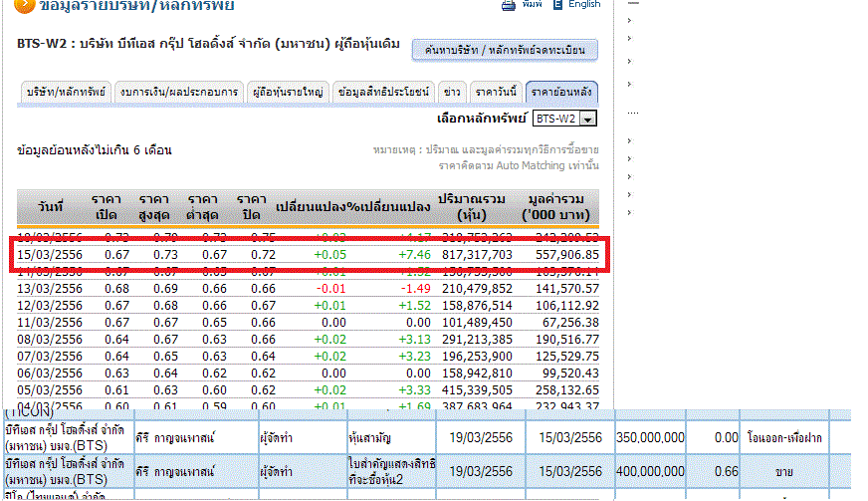Click the +3.13 percent change value
This screenshot has width=868, height=501.
pyautogui.click(x=415, y=340)
